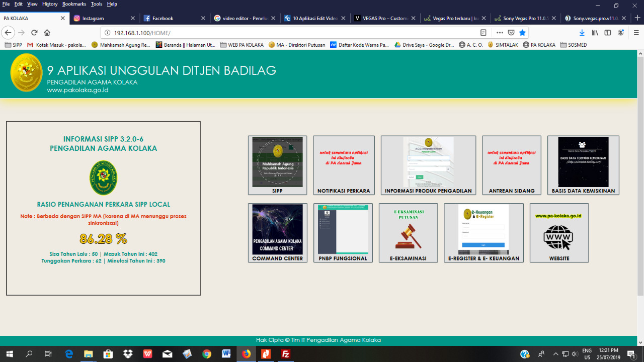Open the SIPP application tile
Image resolution: width=644 pixels, height=362 pixels.
click(277, 163)
